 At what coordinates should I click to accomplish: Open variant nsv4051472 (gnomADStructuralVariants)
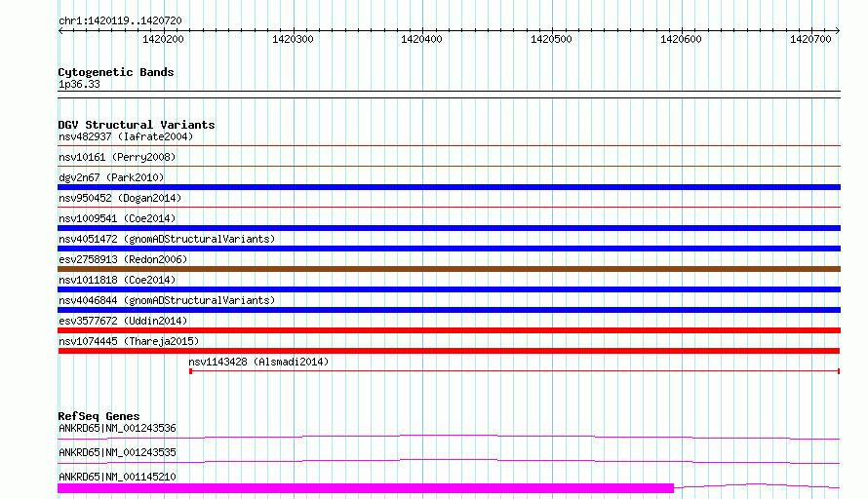[x=167, y=239]
